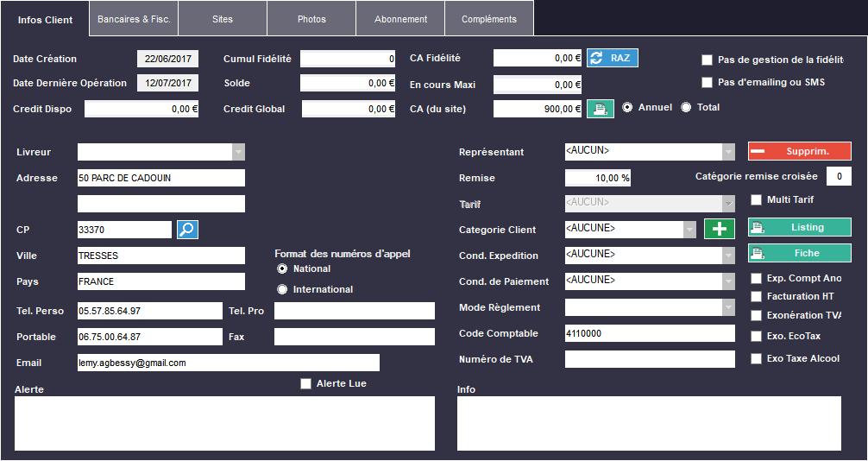
Task: Click the Fiche print button
Action: point(799,254)
